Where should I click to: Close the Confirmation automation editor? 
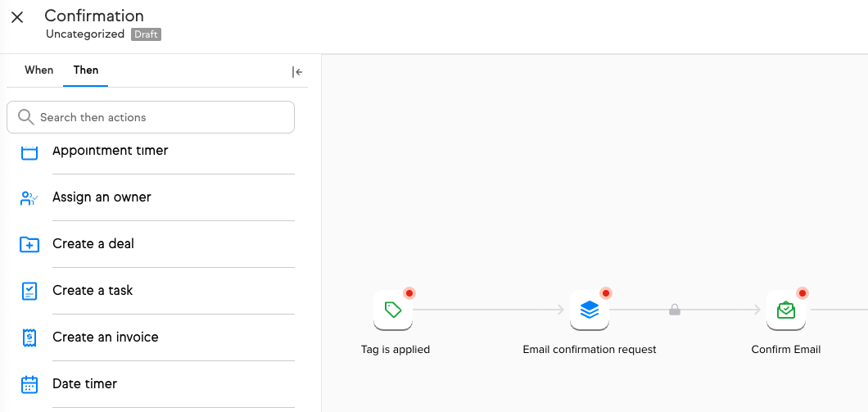point(17,17)
